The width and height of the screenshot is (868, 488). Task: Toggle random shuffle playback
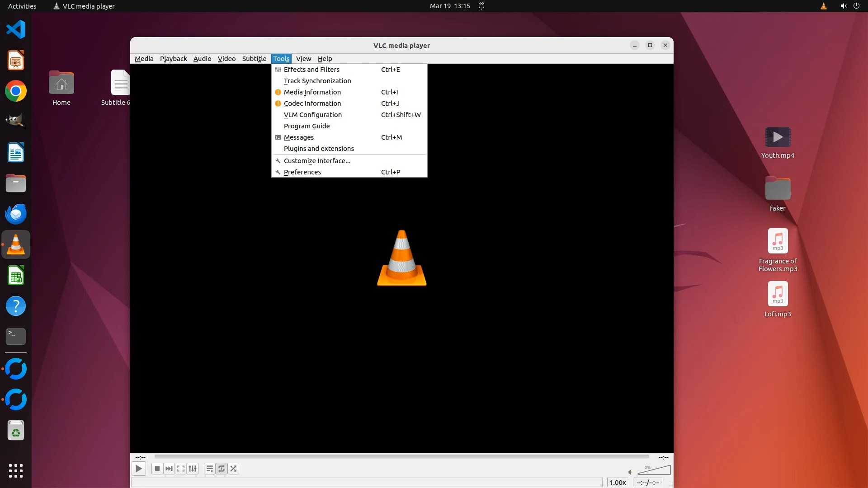233,469
